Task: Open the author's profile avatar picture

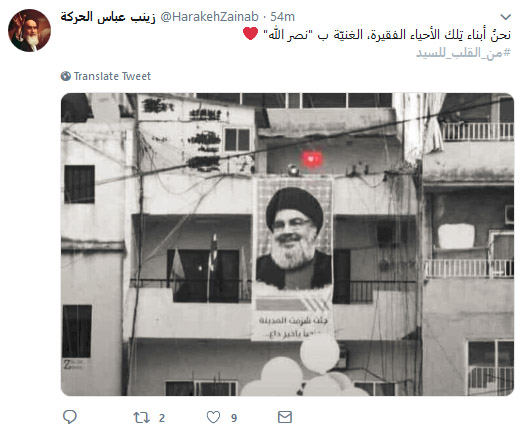Action: 29,30
